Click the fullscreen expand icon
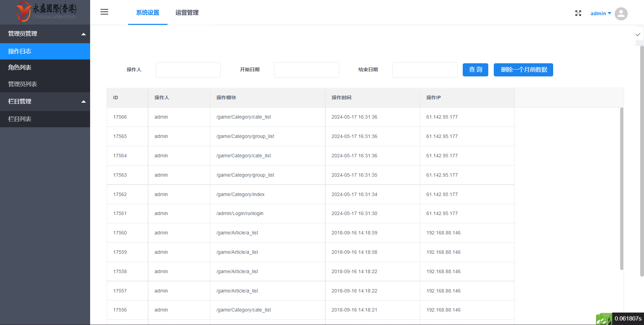The width and height of the screenshot is (644, 325). coord(578,13)
